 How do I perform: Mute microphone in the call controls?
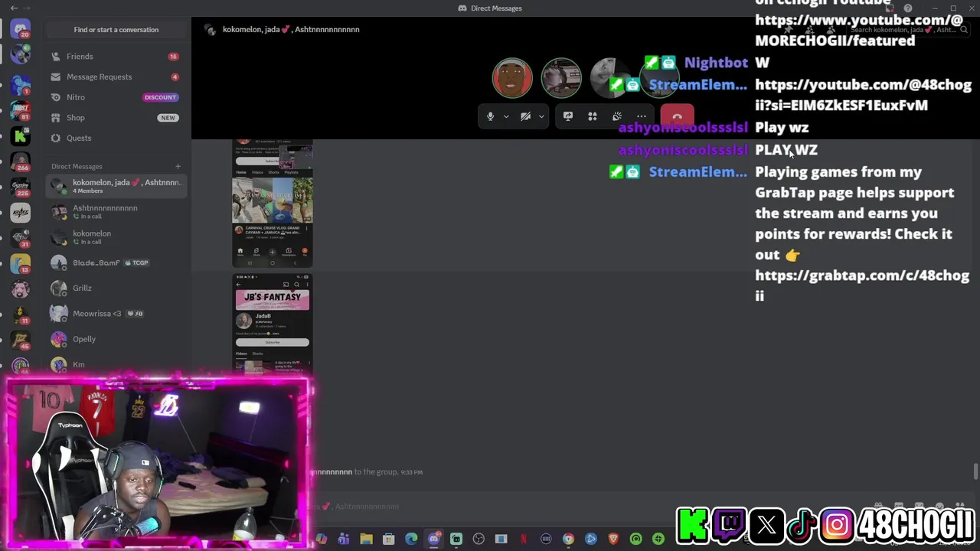click(x=491, y=116)
